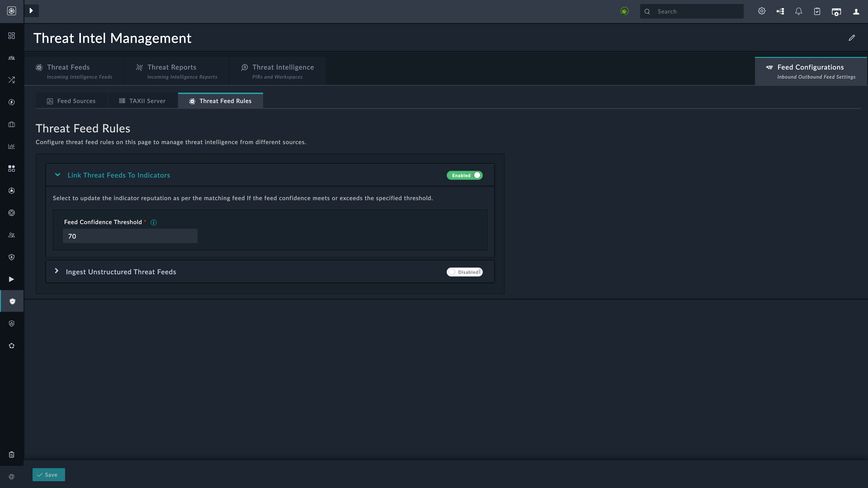Open the recycle bin icon in sidebar
Image resolution: width=868 pixels, height=488 pixels.
click(12, 454)
